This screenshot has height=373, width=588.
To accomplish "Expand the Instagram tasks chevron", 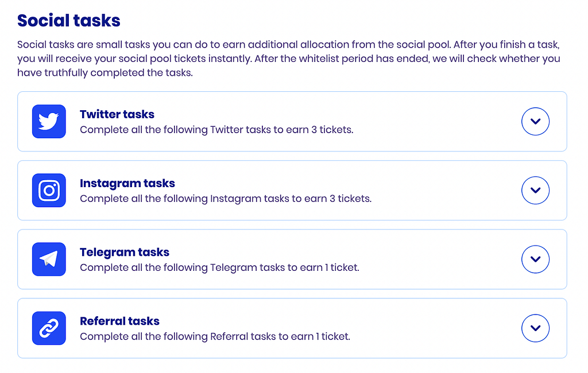I will point(535,191).
